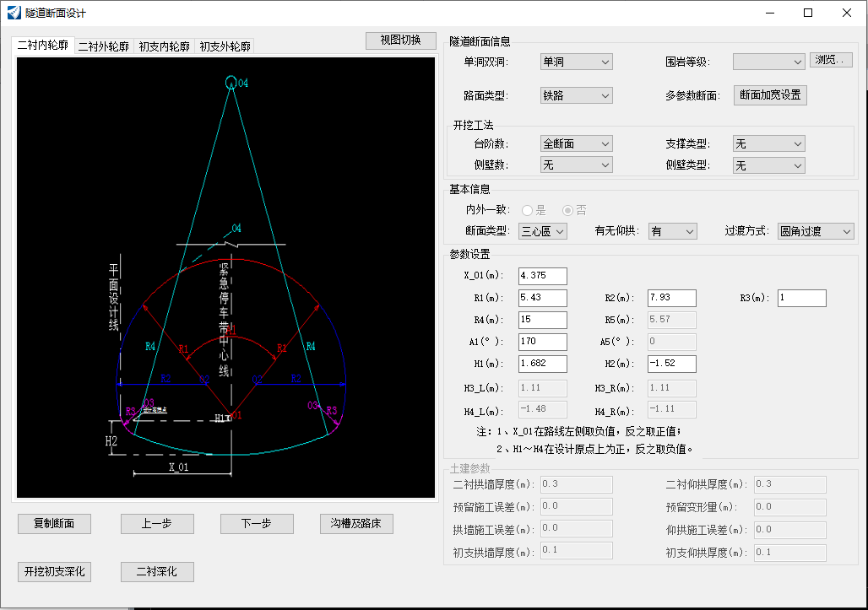Click the 沟槽及路床 button

coord(355,523)
